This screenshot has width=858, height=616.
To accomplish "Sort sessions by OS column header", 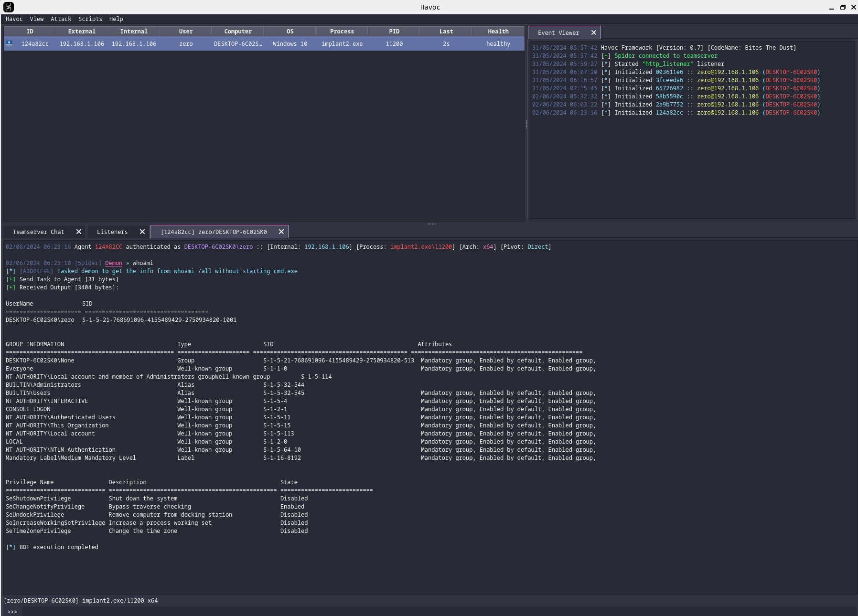I will point(290,31).
